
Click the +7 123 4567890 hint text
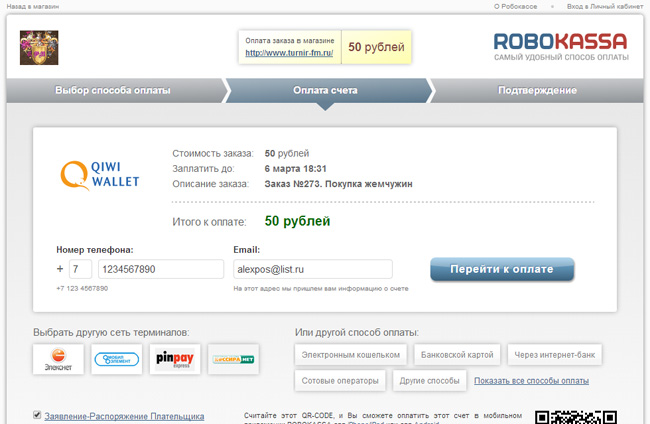tap(82, 288)
